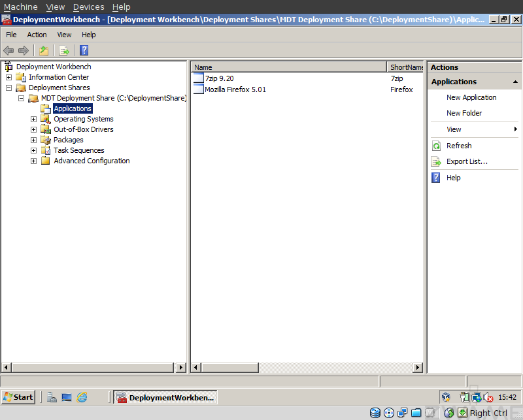Screen dimensions: 523x420
Task: Click the Operating Systems node icon
Action: [46, 119]
